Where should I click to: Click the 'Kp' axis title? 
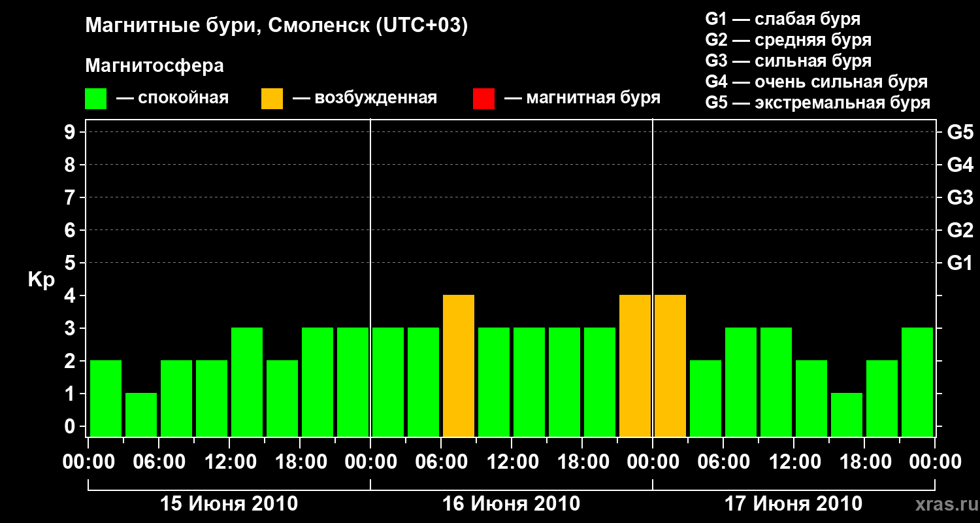(41, 280)
